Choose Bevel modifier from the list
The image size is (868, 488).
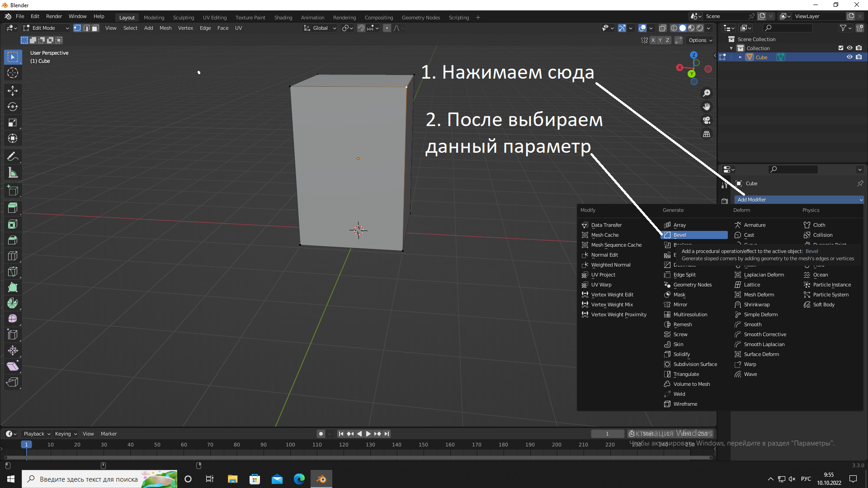point(694,235)
